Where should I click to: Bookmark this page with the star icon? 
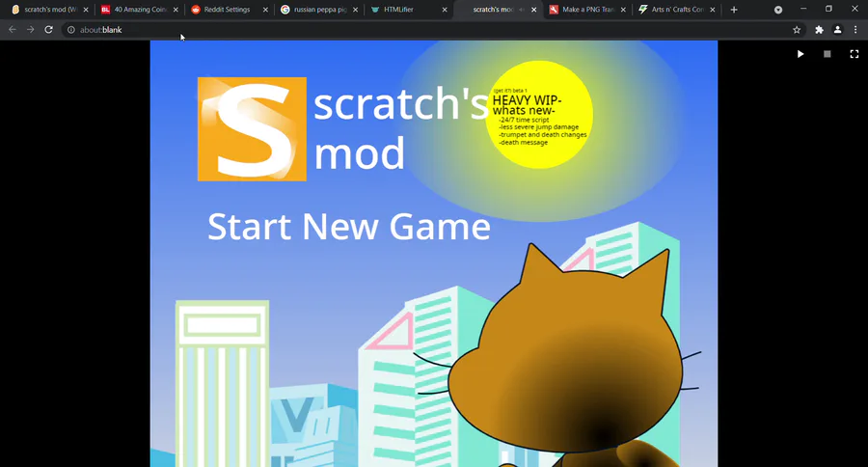(797, 30)
